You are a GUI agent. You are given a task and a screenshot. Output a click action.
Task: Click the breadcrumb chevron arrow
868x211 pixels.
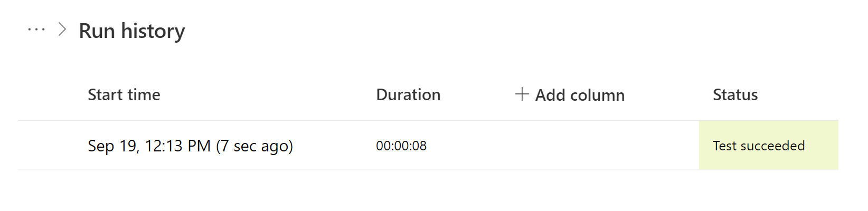tap(62, 30)
